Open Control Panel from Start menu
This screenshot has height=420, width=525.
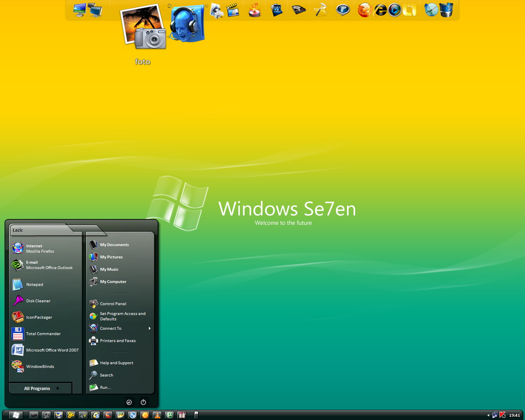(113, 304)
